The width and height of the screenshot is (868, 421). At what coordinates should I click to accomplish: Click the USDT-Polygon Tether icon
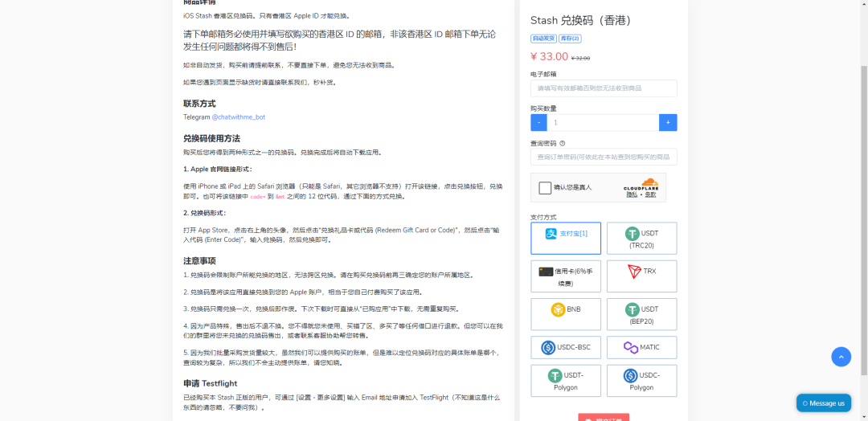tap(555, 376)
